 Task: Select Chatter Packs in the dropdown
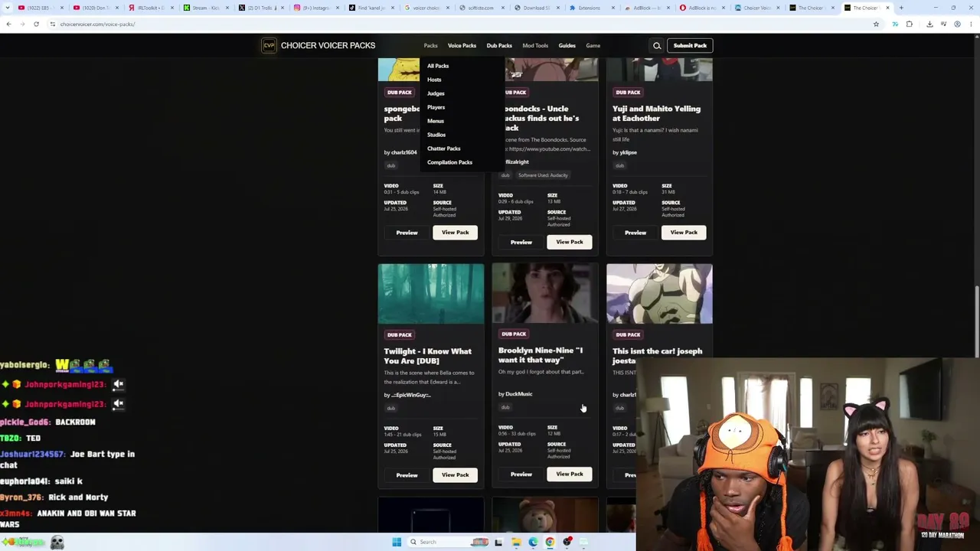[x=444, y=148]
